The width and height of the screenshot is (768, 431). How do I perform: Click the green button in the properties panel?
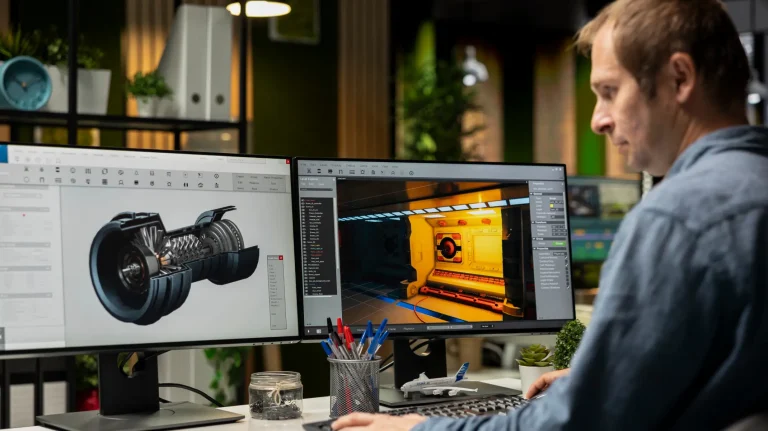tap(559, 243)
